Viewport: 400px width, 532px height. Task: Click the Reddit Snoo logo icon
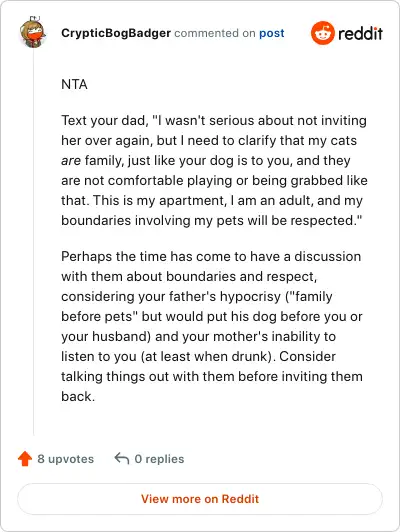click(x=323, y=33)
